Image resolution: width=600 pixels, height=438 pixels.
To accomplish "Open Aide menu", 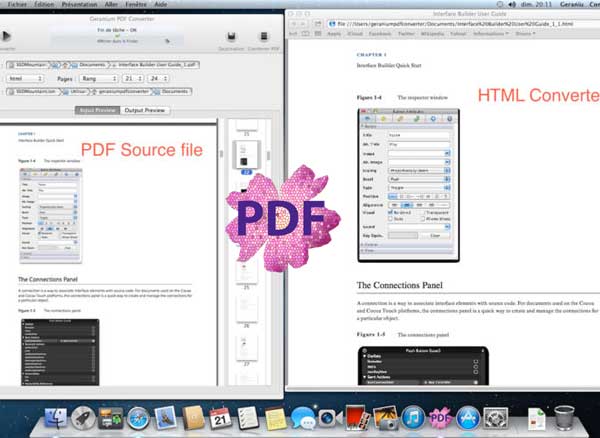I will point(161,5).
